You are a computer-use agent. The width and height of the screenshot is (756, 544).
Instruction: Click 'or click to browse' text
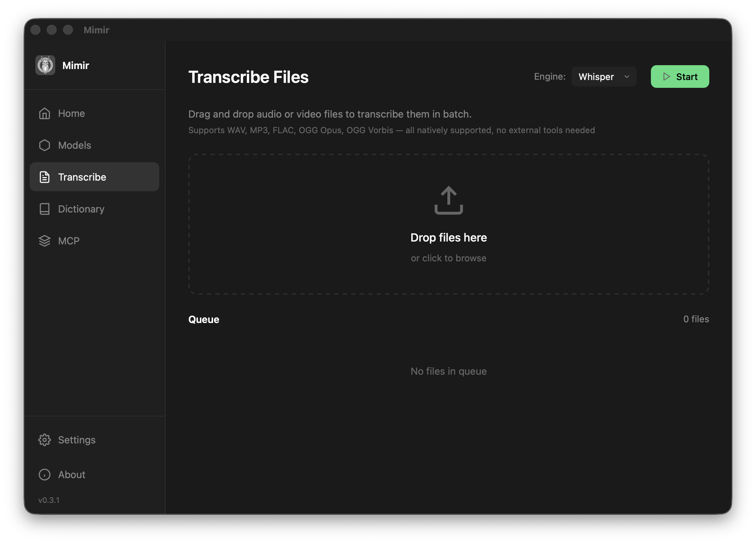(x=448, y=258)
